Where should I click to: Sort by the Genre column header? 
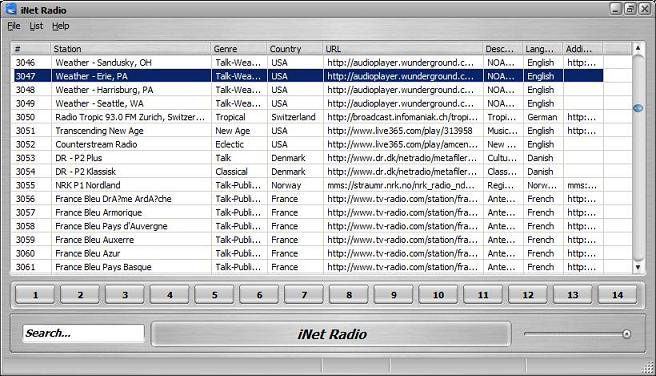coord(239,49)
